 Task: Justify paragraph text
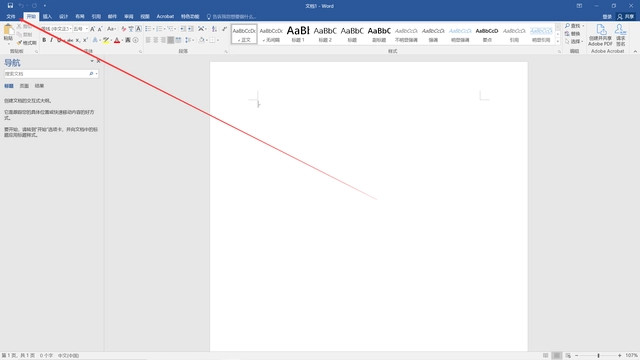[171, 40]
